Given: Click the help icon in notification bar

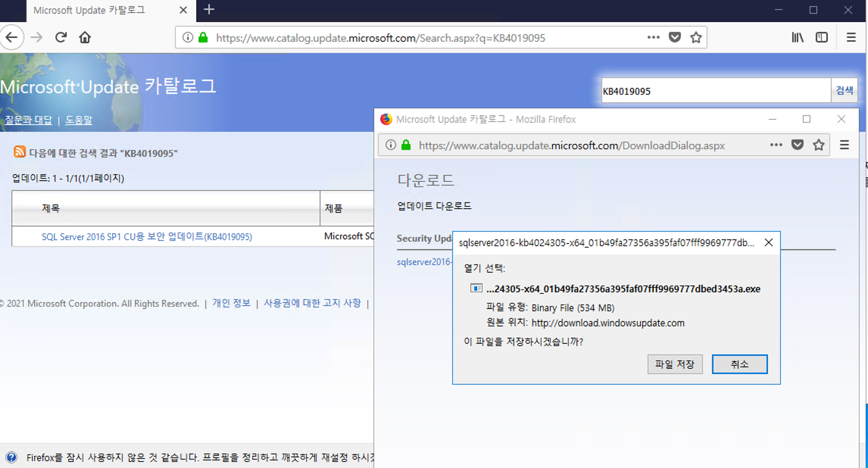Looking at the screenshot, I should point(11,457).
